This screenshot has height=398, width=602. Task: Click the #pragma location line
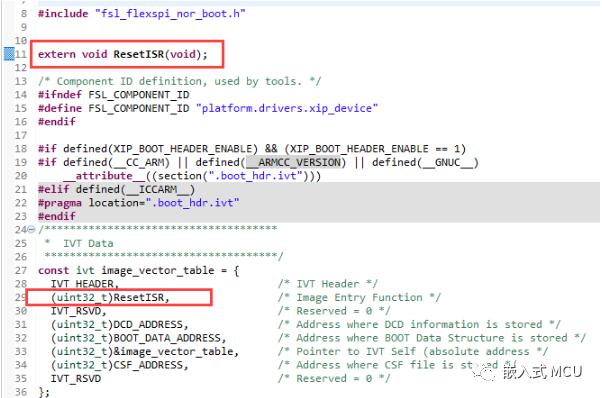[139, 203]
